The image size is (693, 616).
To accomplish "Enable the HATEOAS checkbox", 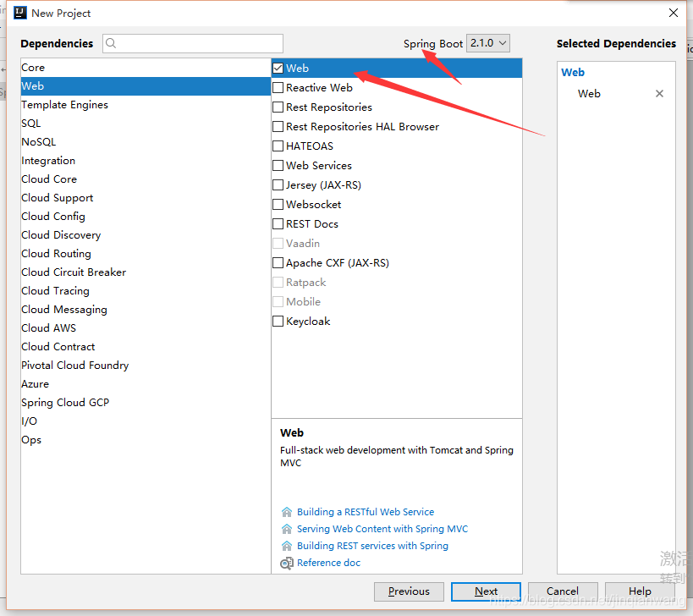I will (278, 146).
